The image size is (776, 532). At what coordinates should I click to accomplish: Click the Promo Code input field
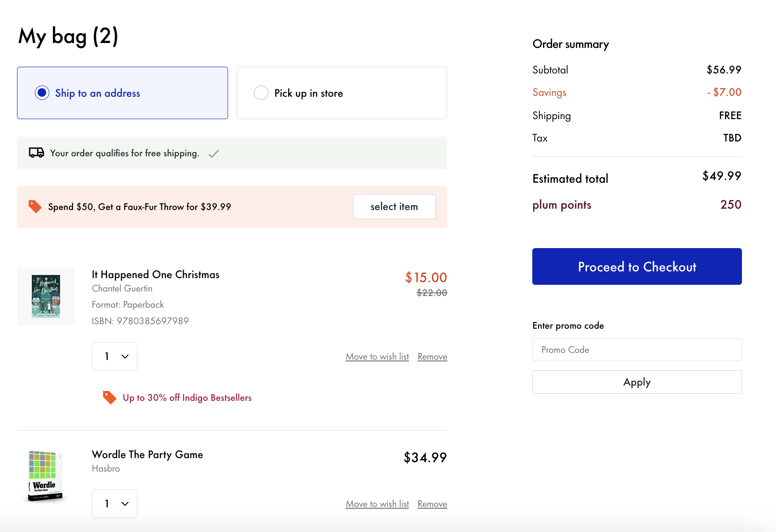pyautogui.click(x=636, y=349)
